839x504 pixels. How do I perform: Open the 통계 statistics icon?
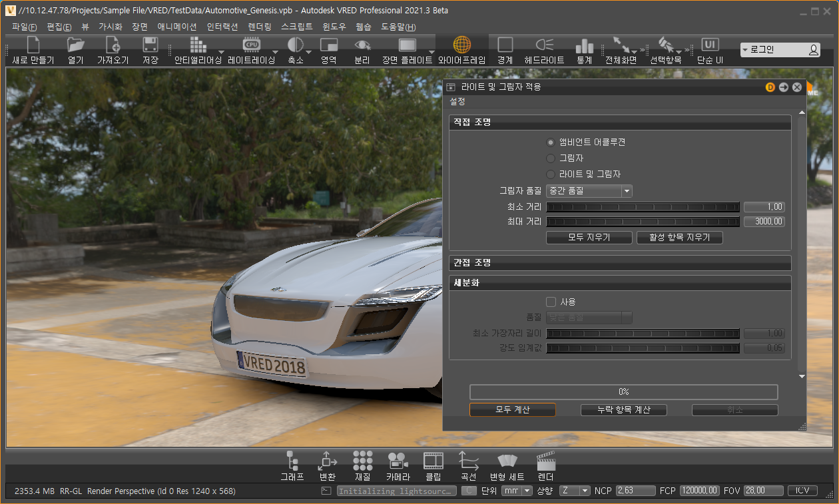pyautogui.click(x=584, y=50)
